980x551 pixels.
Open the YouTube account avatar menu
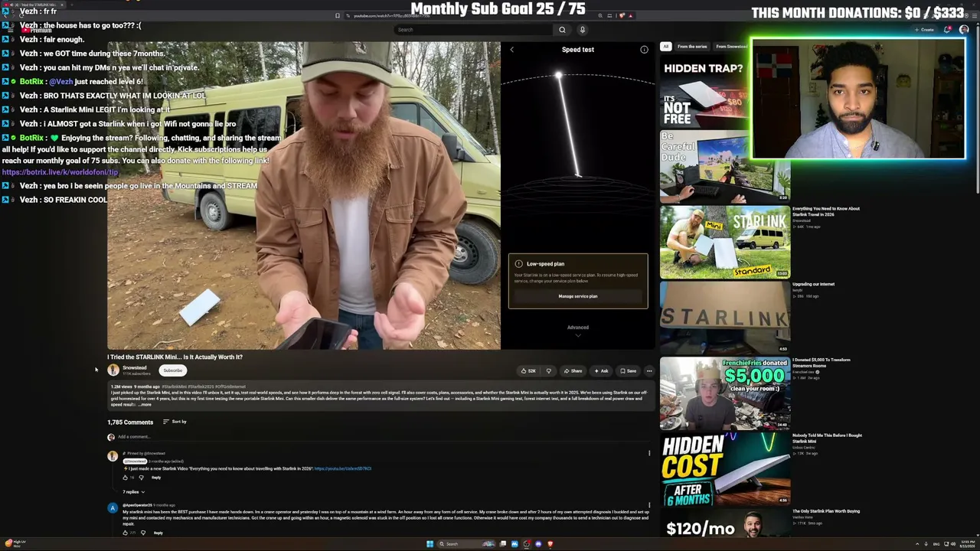click(x=964, y=30)
